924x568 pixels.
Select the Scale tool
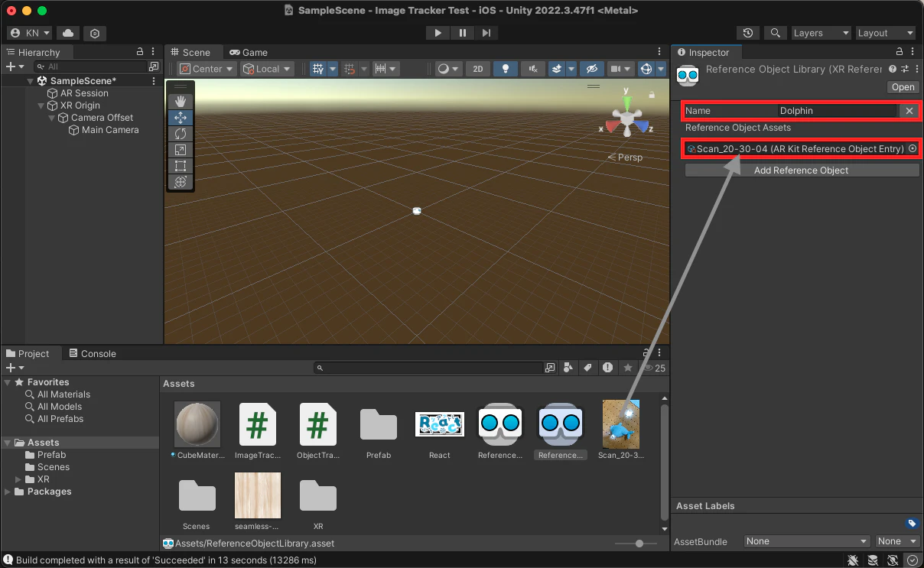pyautogui.click(x=181, y=150)
